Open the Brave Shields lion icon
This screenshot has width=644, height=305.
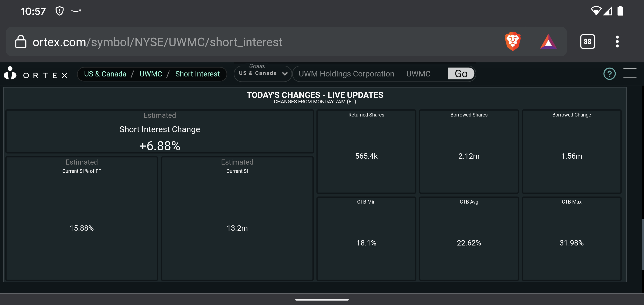[x=512, y=42]
